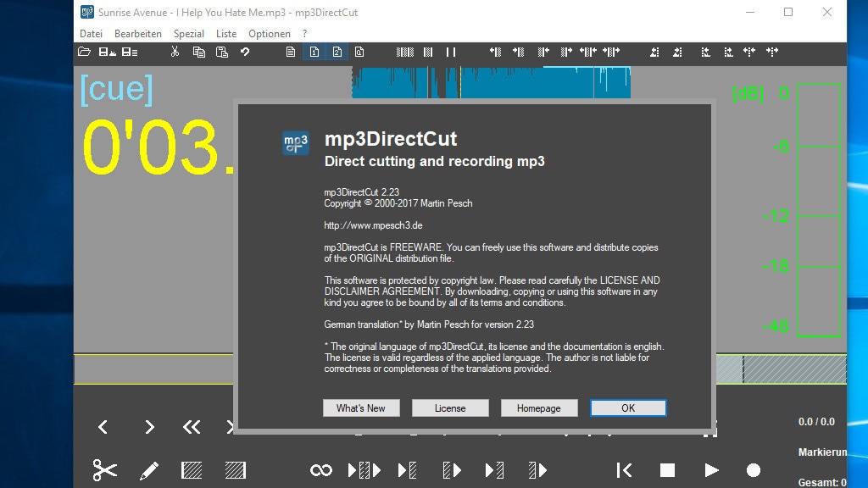Open the Bearbeiten menu

click(137, 33)
